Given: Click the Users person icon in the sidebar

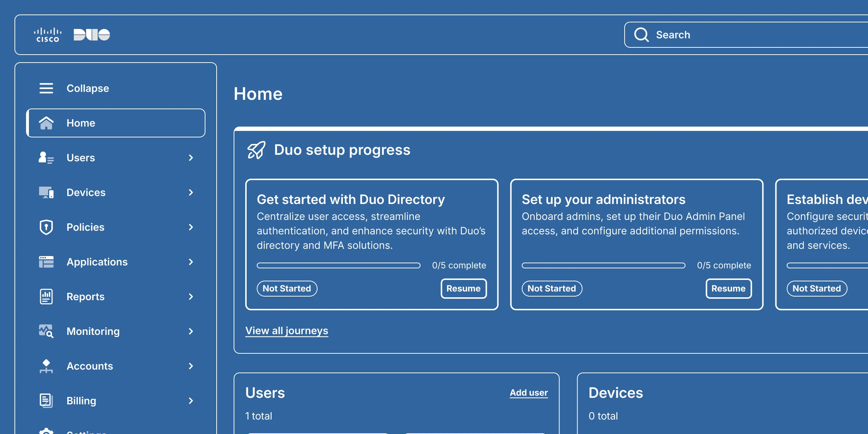Looking at the screenshot, I should point(46,158).
